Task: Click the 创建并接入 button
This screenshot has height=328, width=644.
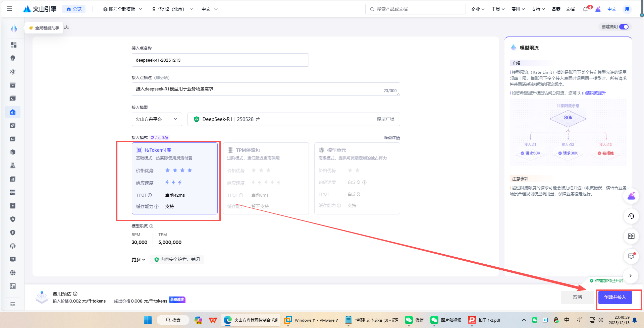Action: [x=615, y=298]
